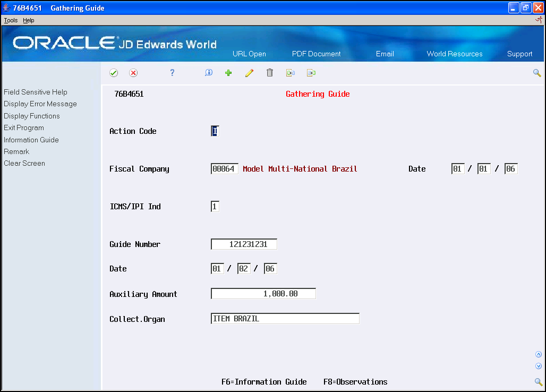This screenshot has height=392, width=546.
Task: Choose Clear Screen in sidebar
Action: pos(24,163)
